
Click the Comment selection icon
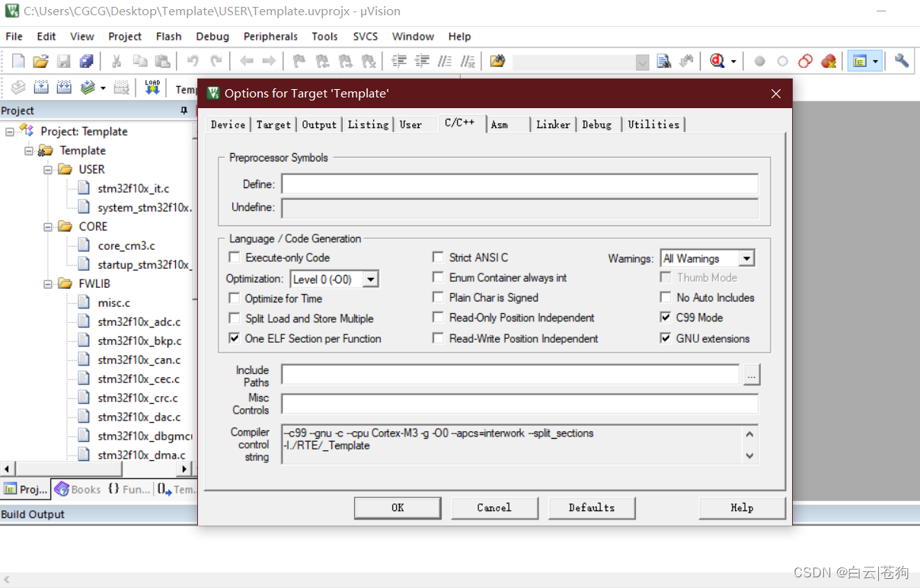445,61
